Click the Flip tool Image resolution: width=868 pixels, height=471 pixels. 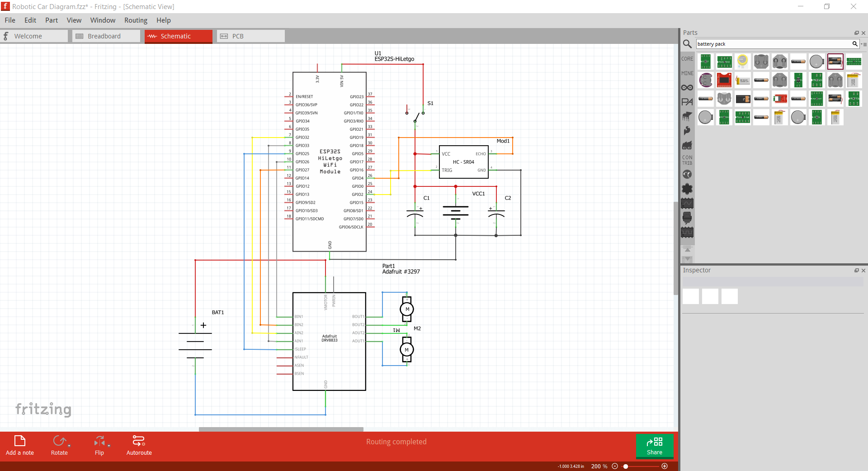pyautogui.click(x=99, y=445)
